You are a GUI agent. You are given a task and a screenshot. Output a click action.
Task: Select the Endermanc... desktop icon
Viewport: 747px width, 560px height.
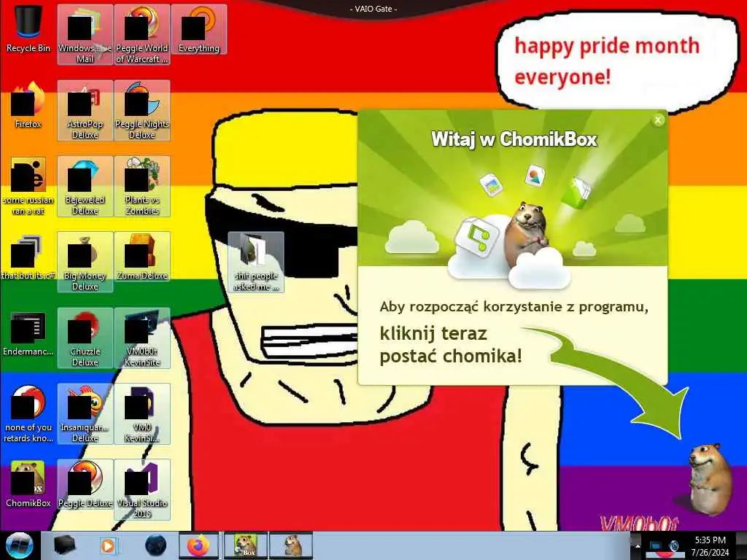pos(28,333)
